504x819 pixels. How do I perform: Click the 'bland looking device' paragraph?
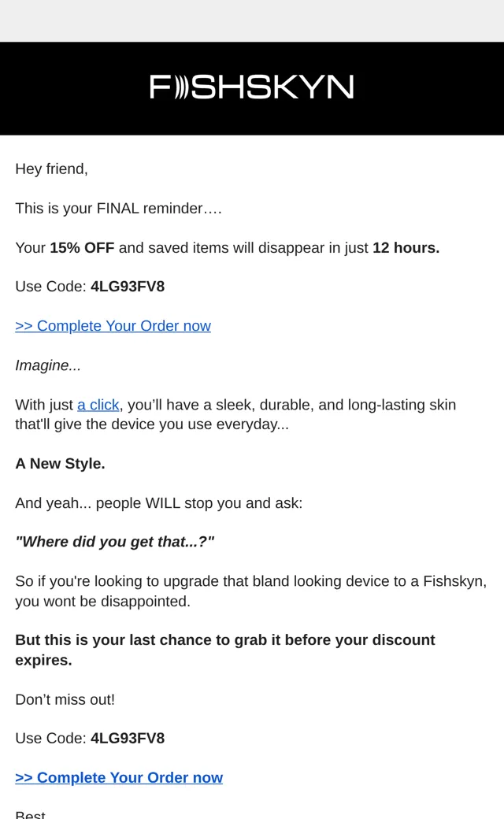click(x=251, y=591)
